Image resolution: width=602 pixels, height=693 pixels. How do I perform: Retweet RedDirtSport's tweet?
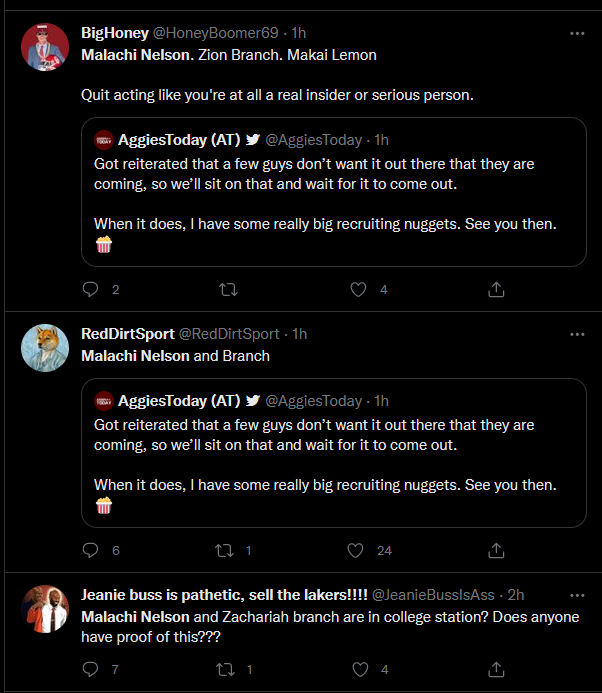[227, 550]
